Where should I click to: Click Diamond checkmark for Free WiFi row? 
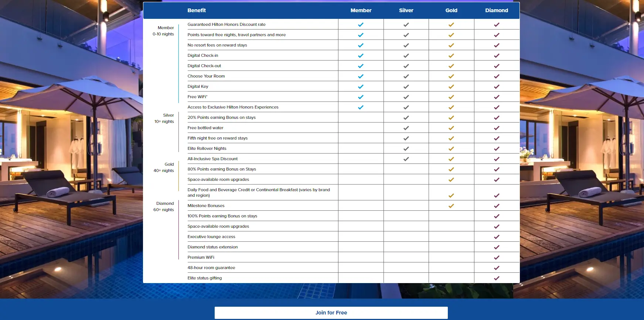tap(497, 97)
